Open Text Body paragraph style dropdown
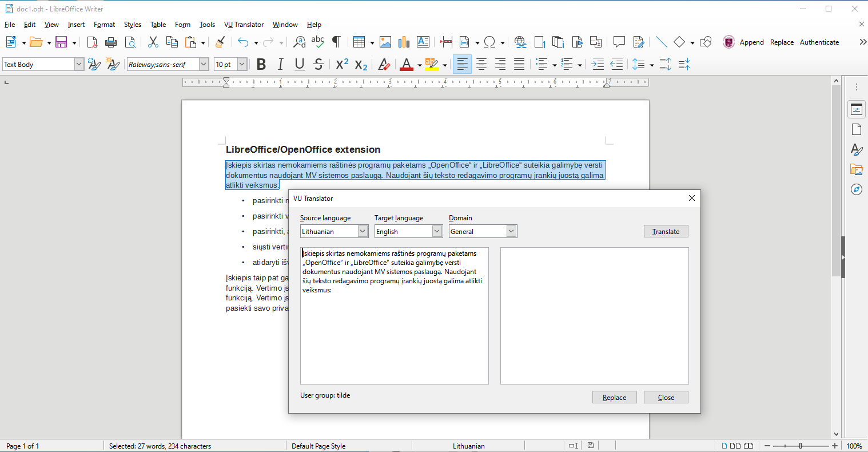The image size is (868, 452). [79, 64]
